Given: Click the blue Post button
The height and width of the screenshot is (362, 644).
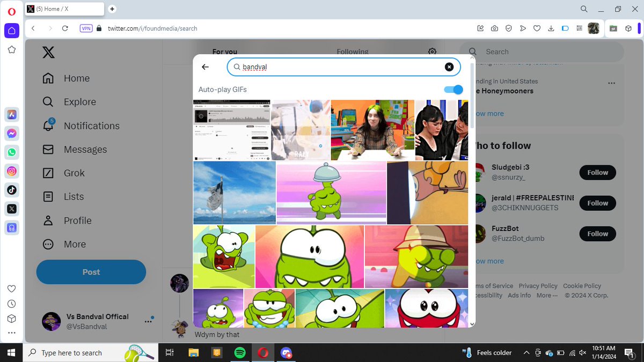Looking at the screenshot, I should pos(91,272).
